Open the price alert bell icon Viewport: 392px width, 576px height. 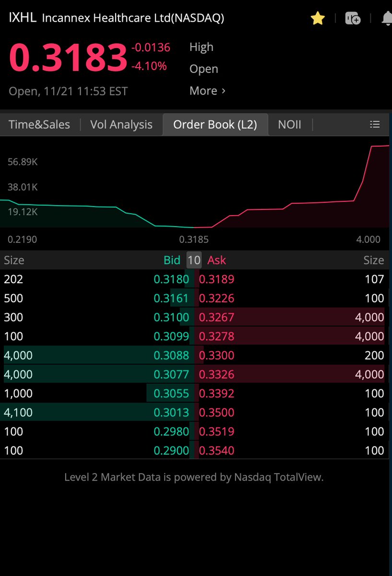click(x=387, y=19)
